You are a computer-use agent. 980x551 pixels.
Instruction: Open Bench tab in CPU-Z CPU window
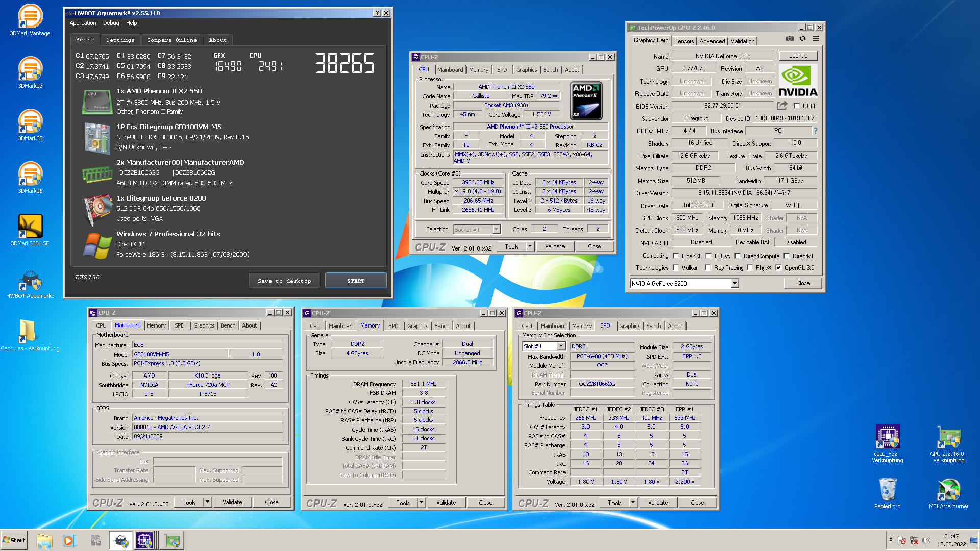click(550, 70)
